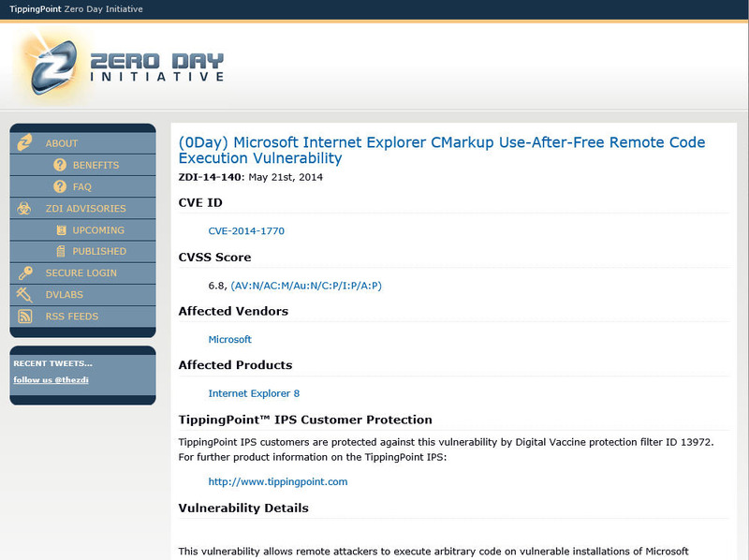Click the About menu icon

point(26,143)
